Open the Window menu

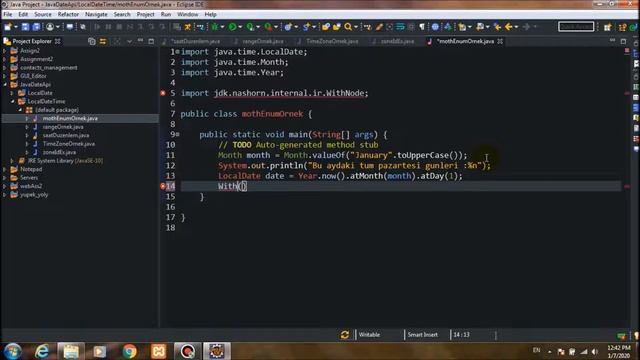point(188,14)
